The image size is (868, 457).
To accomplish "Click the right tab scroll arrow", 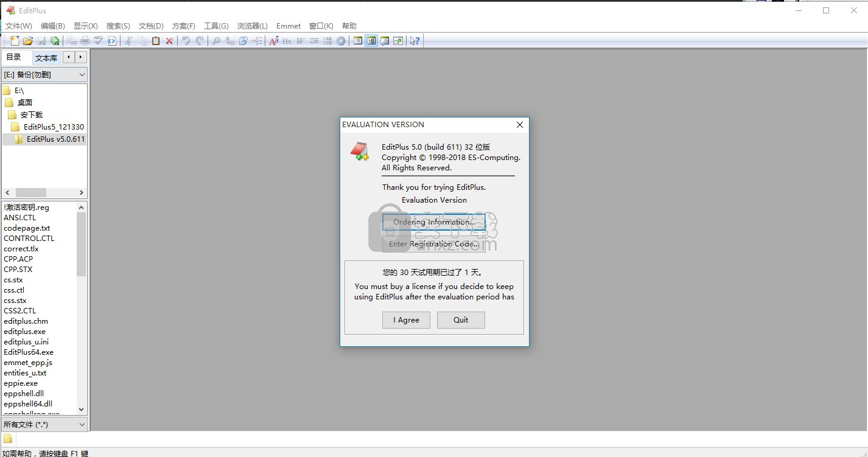I will pyautogui.click(x=80, y=57).
